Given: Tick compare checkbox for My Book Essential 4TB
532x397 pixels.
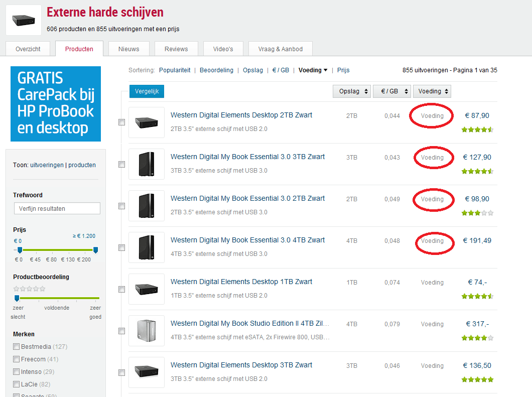Looking at the screenshot, I should 122,248.
